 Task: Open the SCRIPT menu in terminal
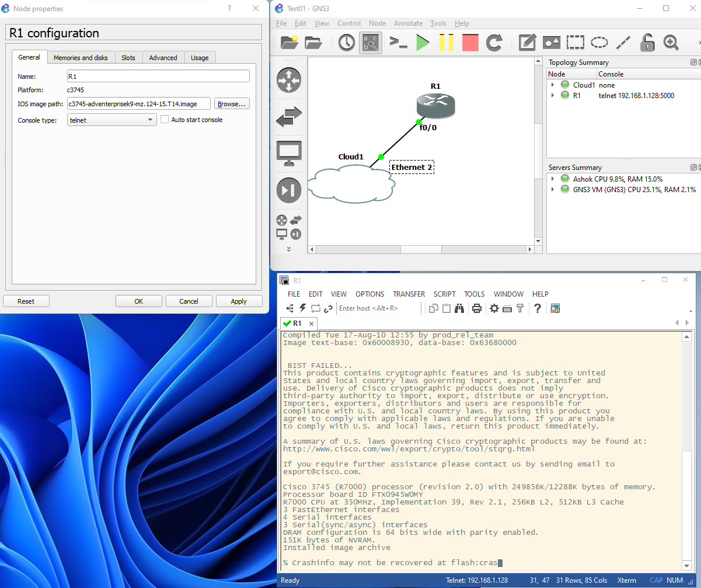coord(445,294)
